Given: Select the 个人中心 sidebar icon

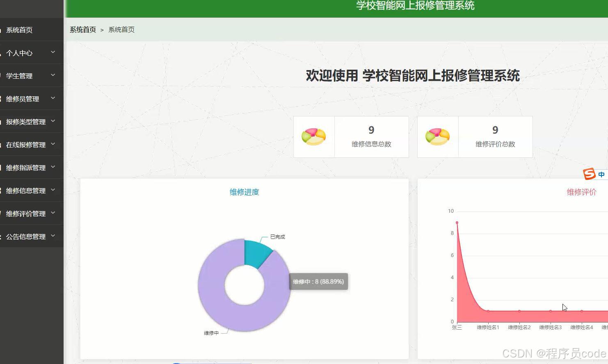Looking at the screenshot, I should (2, 52).
